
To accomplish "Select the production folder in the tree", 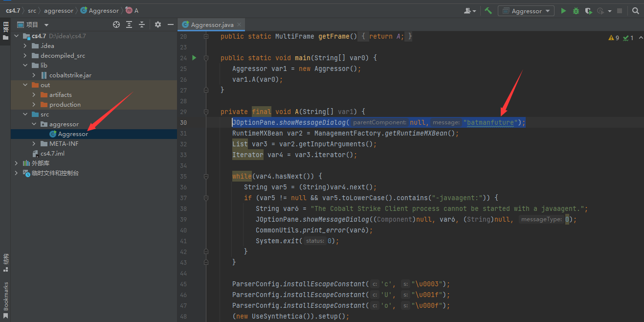I will coord(65,104).
